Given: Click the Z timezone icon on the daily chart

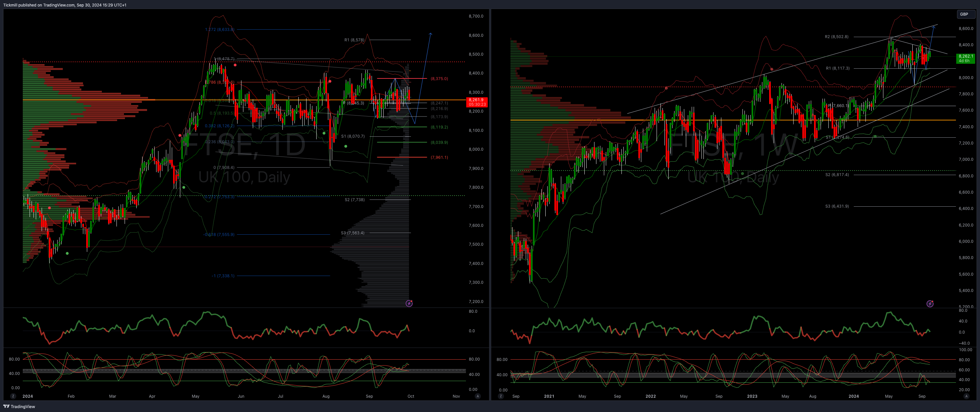Looking at the screenshot, I should coord(13,396).
